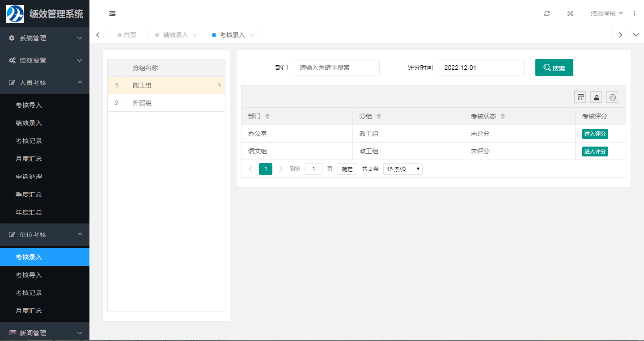The image size is (644, 341).
Task: Open the 15 条/页 page size dropdown
Action: [x=402, y=169]
